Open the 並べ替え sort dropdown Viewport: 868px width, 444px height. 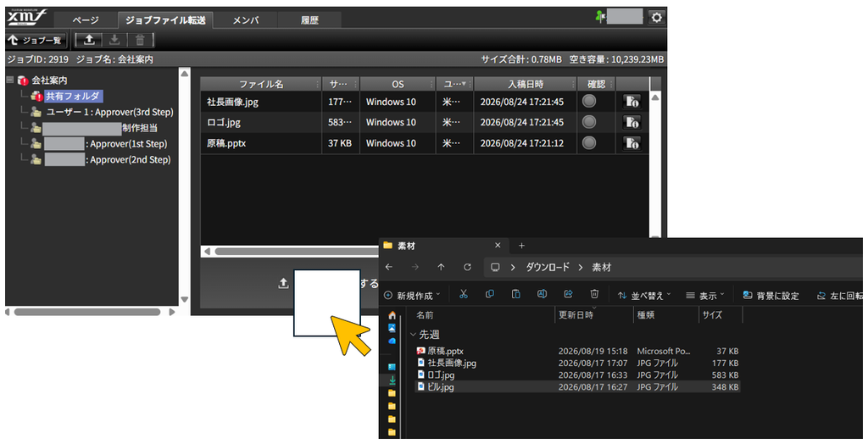click(x=644, y=296)
